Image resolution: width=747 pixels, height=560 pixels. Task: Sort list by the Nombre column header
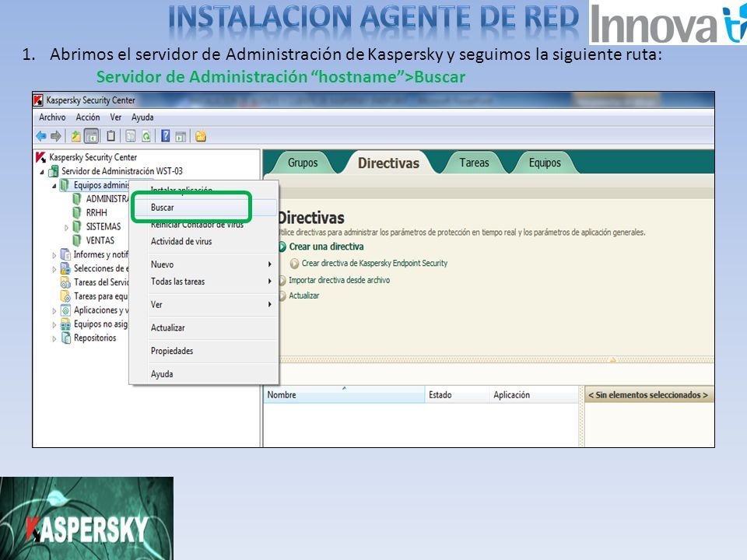pos(344,395)
